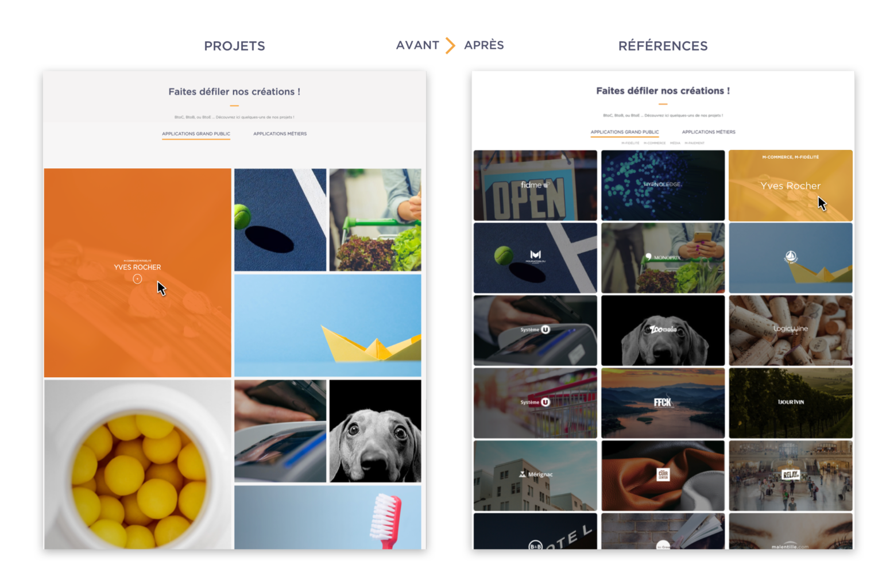Select the Applications Grand Public tab in Projets
Image resolution: width=882 pixels, height=588 pixels.
tap(196, 134)
